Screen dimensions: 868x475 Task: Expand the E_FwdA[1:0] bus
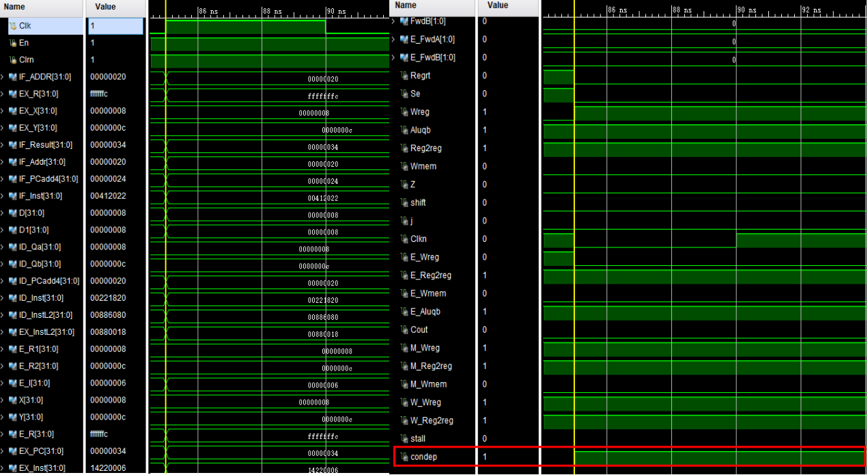tap(393, 39)
